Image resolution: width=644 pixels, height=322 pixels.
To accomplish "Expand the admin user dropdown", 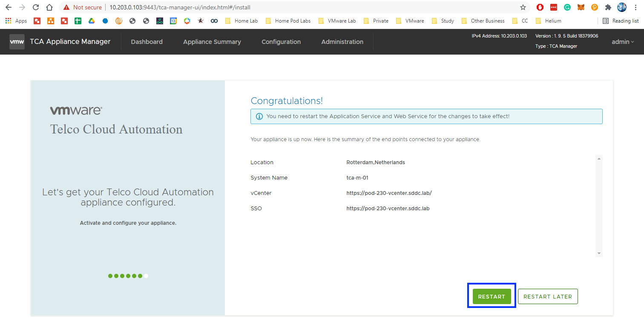I will (x=623, y=42).
